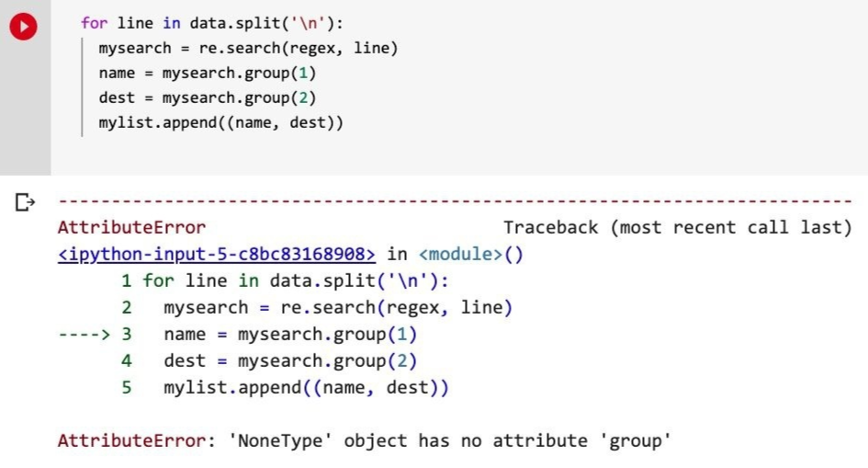This screenshot has height=468, width=868.
Task: Click the output toggle arrow icon
Action: [x=25, y=202]
